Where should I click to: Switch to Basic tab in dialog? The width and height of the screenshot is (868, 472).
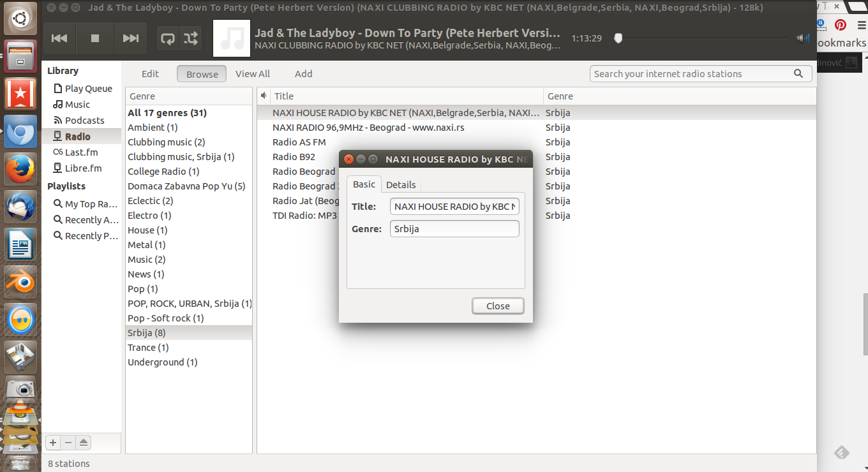[364, 184]
